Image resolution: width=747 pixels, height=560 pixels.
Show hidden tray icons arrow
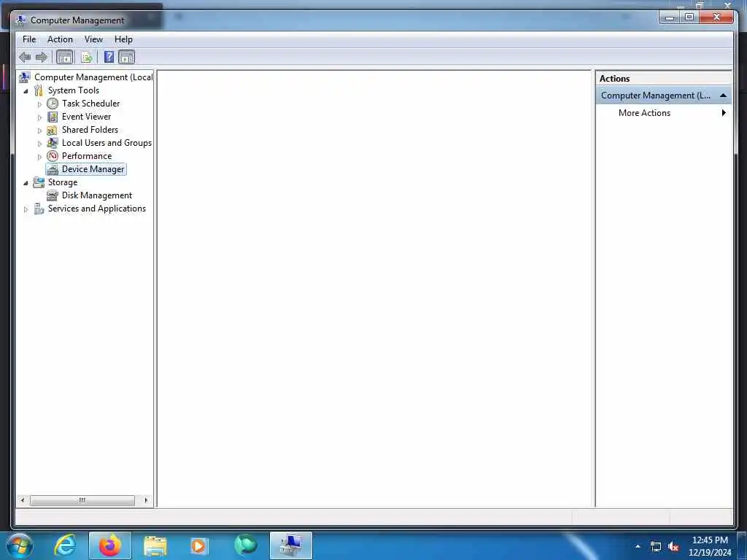click(638, 546)
